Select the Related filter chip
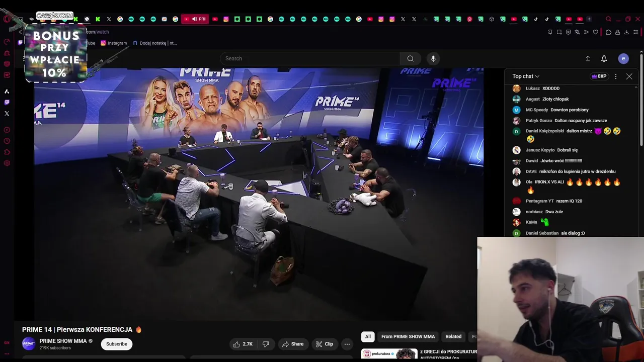Viewport: 644px width, 362px height. [453, 336]
